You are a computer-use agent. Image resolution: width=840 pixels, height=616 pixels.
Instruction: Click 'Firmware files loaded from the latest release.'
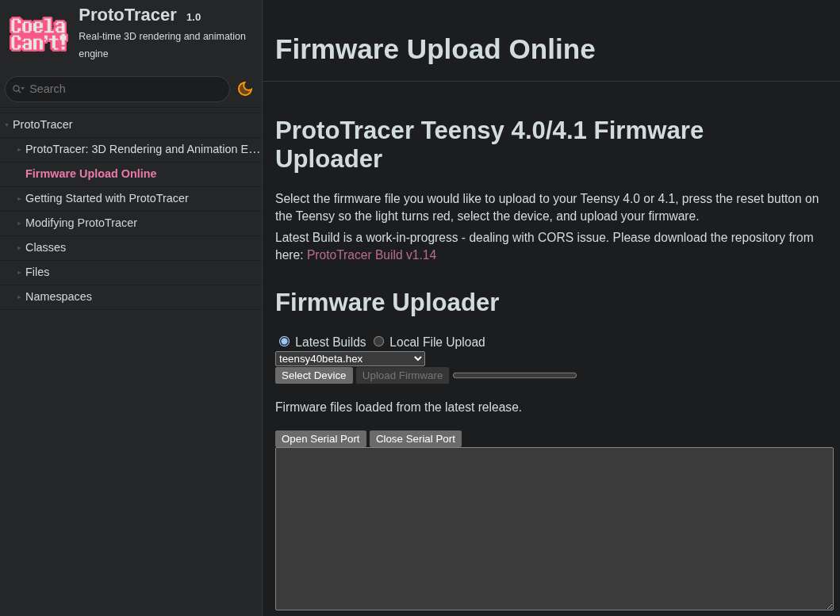(x=398, y=407)
